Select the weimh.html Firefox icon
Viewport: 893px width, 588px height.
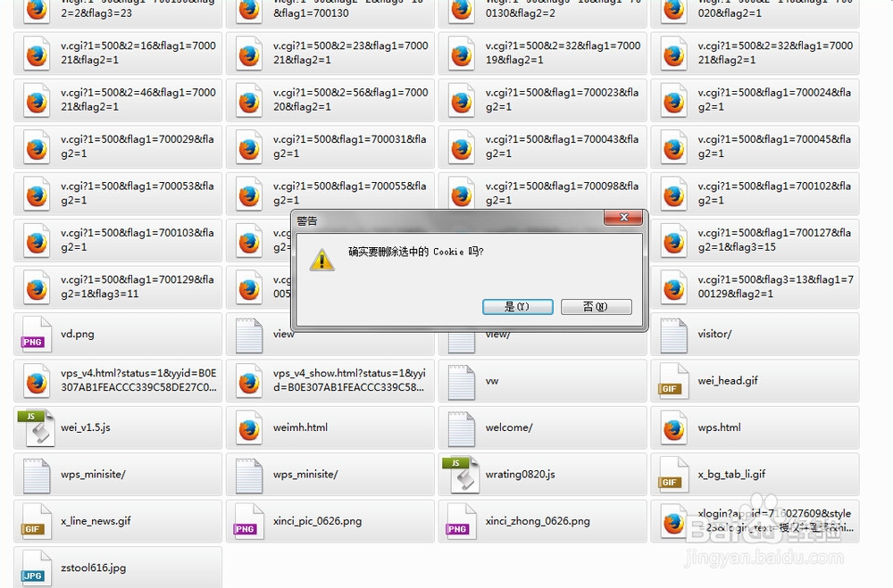click(249, 427)
